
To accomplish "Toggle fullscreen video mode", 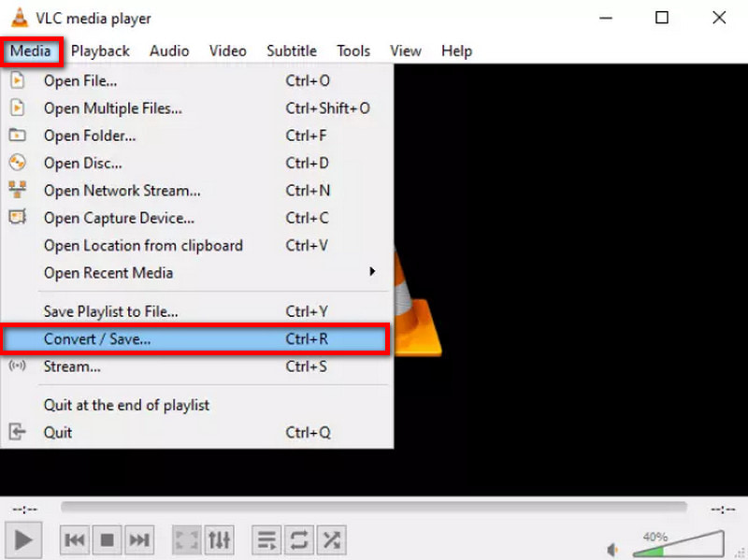I will 187,539.
